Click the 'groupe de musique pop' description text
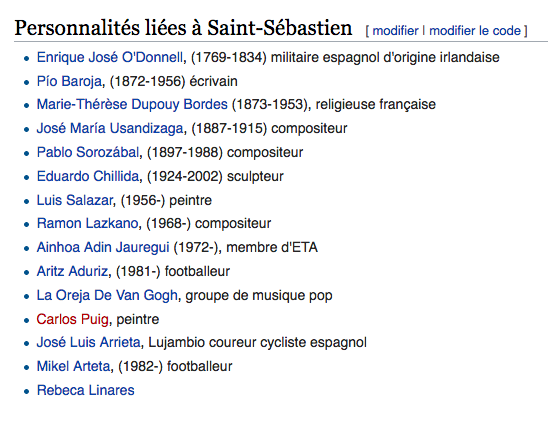The width and height of the screenshot is (548, 425). [259, 295]
